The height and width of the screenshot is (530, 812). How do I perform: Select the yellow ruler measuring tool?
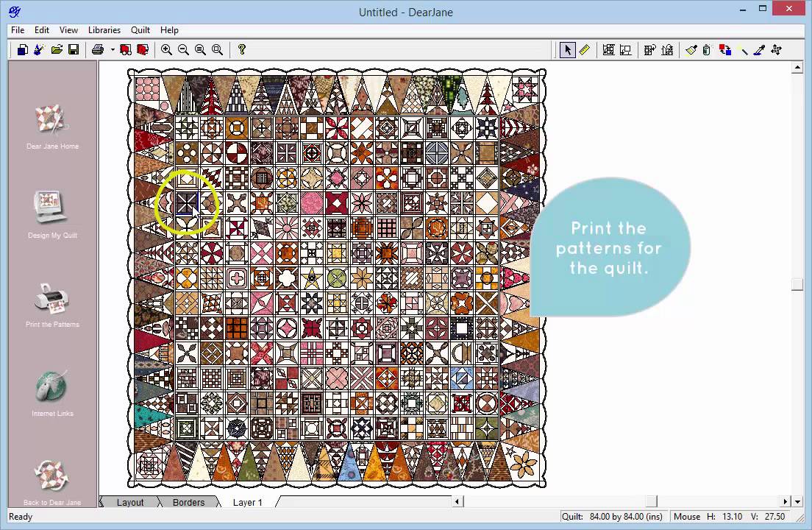(x=585, y=50)
